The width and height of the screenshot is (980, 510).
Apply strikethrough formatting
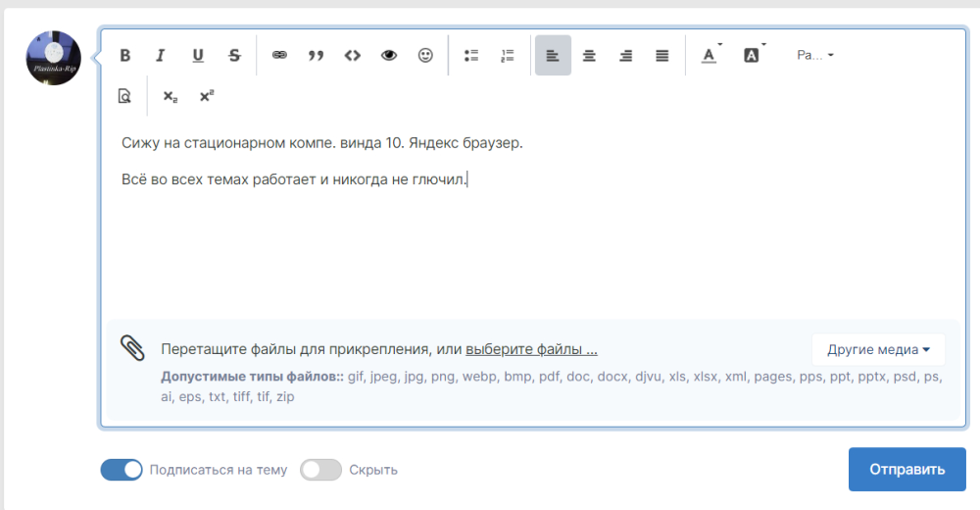click(x=234, y=56)
